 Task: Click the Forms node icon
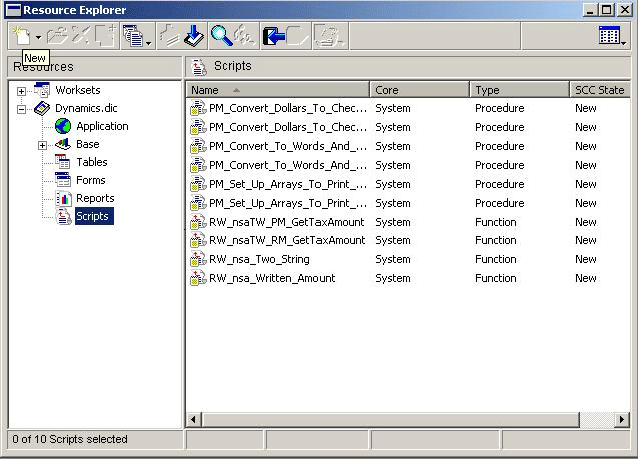point(63,179)
